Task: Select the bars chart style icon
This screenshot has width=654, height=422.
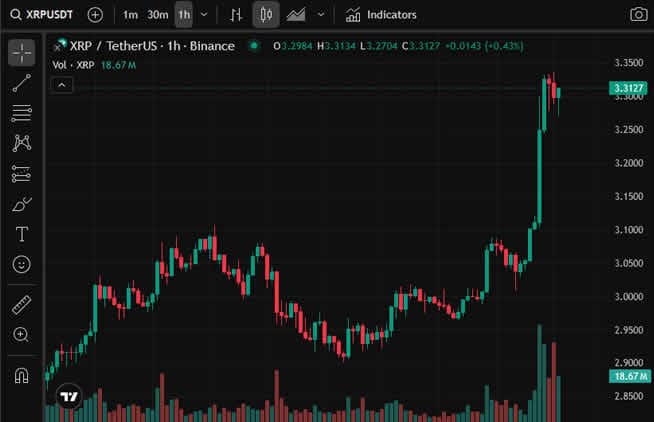Action: (x=236, y=15)
